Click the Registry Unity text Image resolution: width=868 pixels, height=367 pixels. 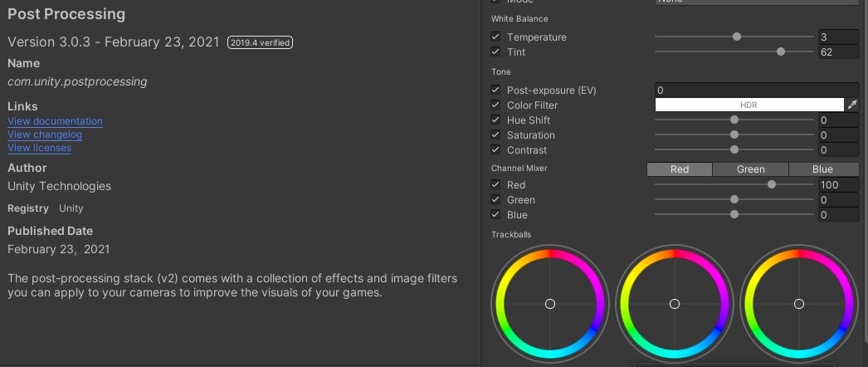pyautogui.click(x=46, y=208)
